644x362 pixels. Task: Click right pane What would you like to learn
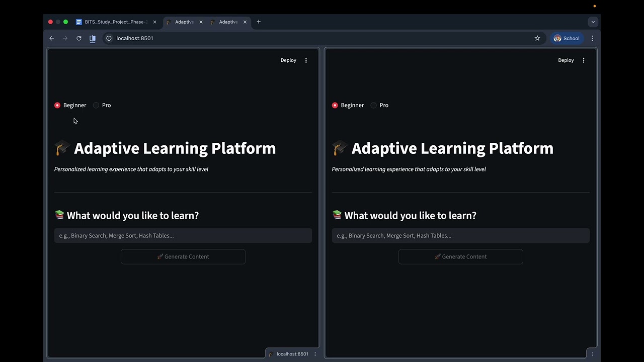click(x=410, y=215)
